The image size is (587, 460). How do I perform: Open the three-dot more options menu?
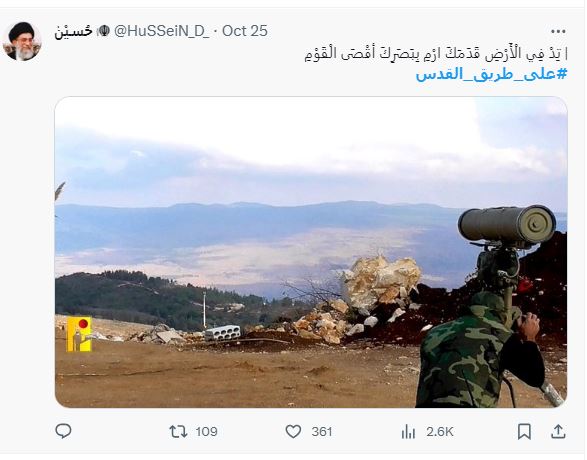[x=558, y=31]
